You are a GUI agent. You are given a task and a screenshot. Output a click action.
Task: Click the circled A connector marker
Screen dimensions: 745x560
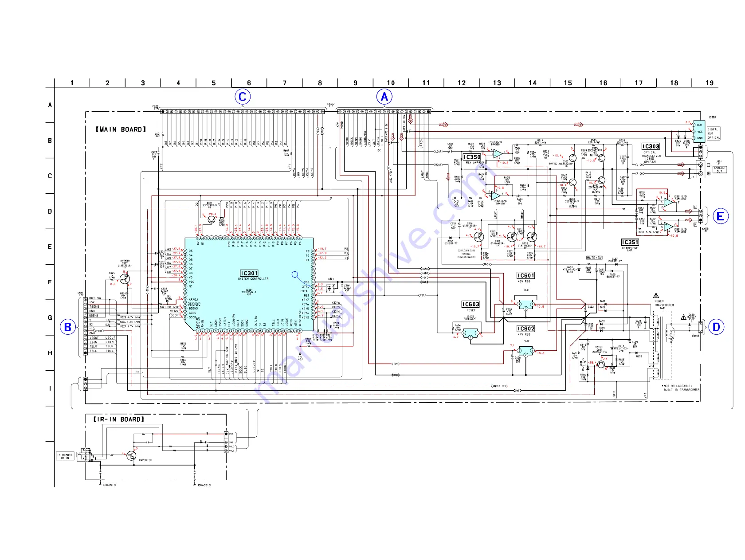[384, 97]
